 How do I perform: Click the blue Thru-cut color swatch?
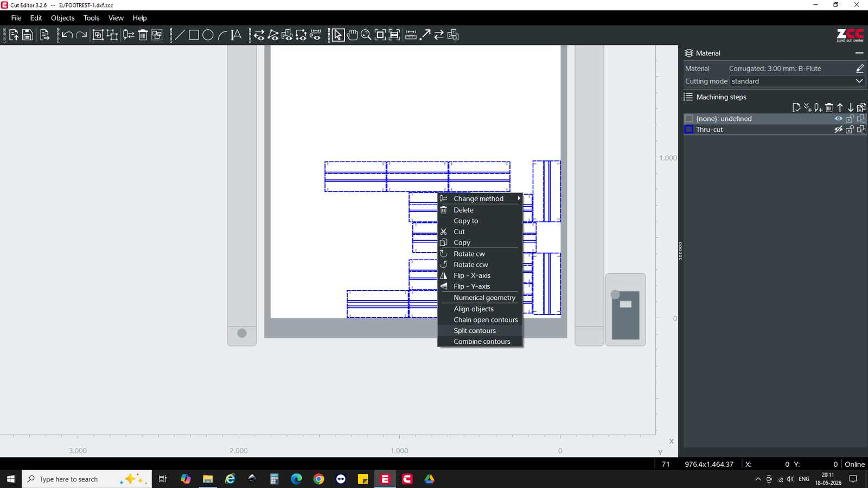(x=688, y=130)
